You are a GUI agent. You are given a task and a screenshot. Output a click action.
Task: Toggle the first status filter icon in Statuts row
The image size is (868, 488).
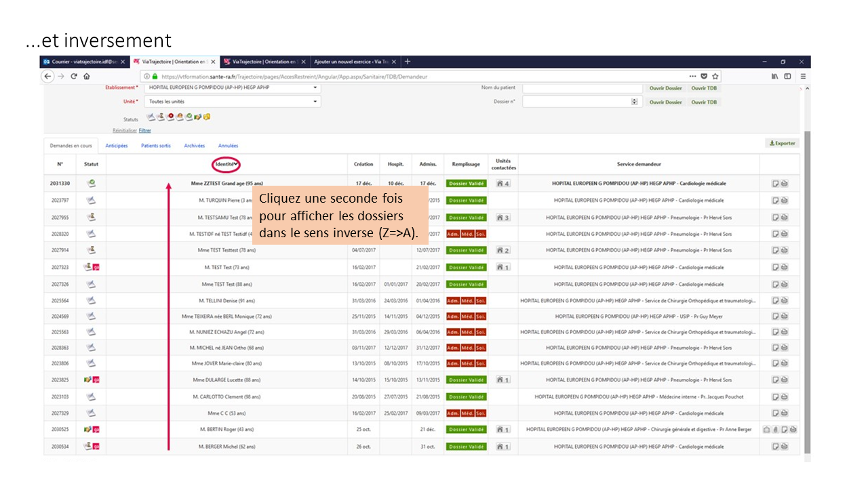pyautogui.click(x=151, y=117)
